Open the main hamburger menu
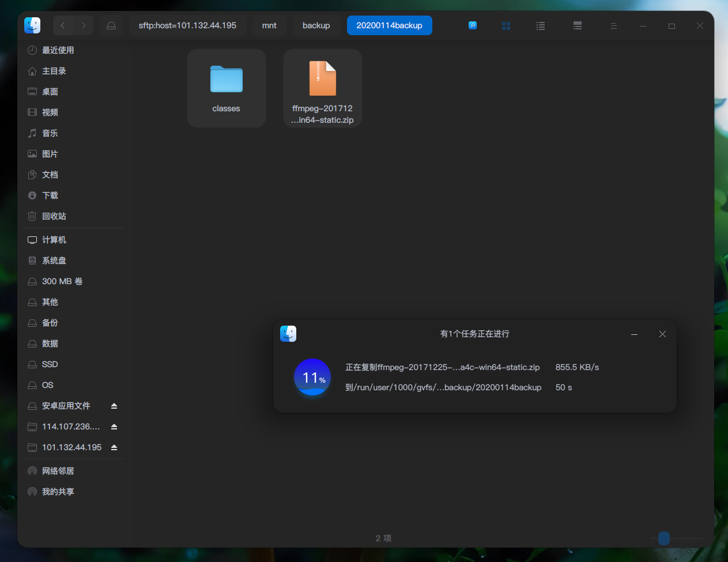The width and height of the screenshot is (728, 562). pos(613,26)
